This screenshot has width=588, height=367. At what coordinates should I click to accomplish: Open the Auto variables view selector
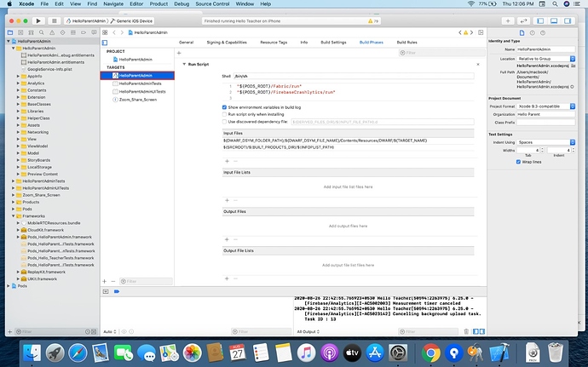[110, 332]
